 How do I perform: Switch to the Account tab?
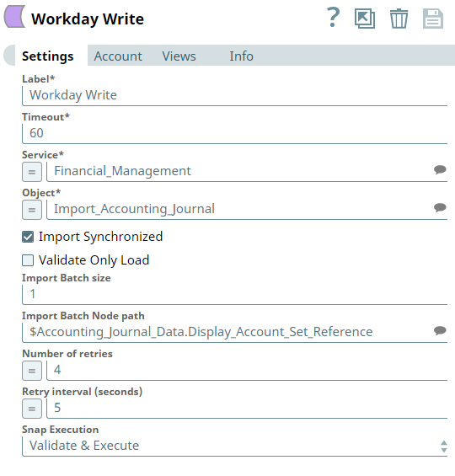pyautogui.click(x=118, y=56)
